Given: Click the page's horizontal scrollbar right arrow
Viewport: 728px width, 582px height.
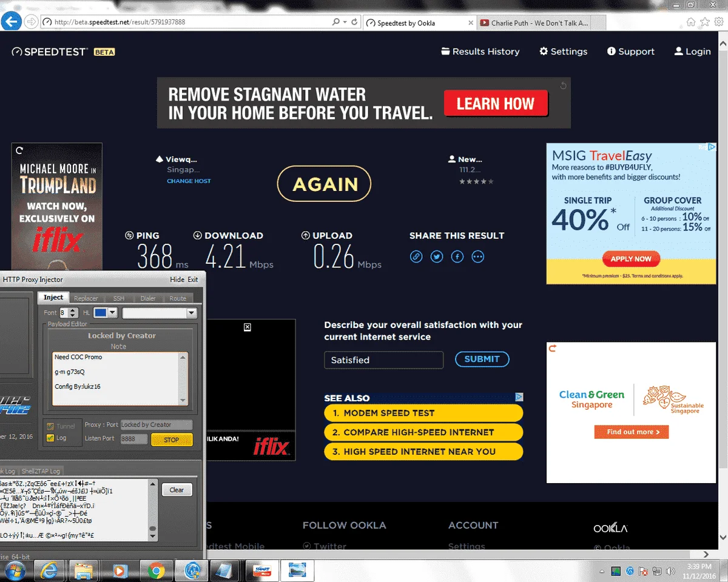Looking at the screenshot, I should tap(706, 554).
